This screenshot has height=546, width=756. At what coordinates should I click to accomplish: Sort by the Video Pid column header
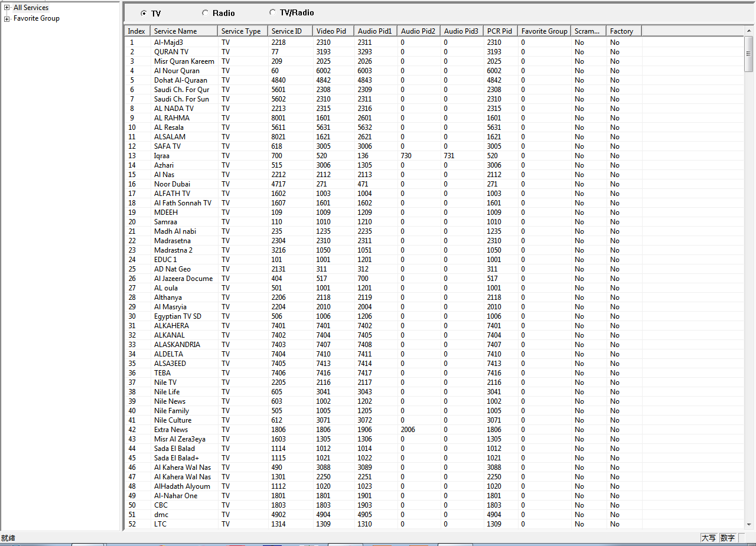coord(333,31)
